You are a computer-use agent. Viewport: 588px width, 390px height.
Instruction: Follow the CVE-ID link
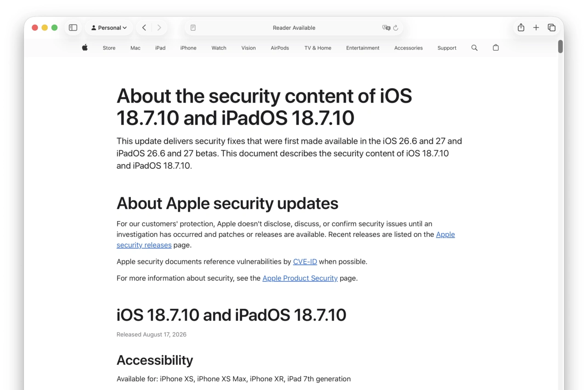(x=305, y=262)
